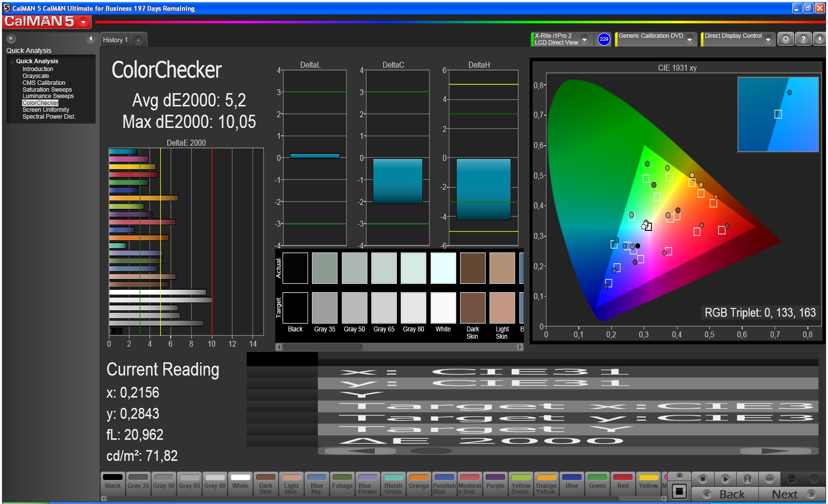Select the Light Skin pattern button
828x504 pixels.
pos(291,483)
